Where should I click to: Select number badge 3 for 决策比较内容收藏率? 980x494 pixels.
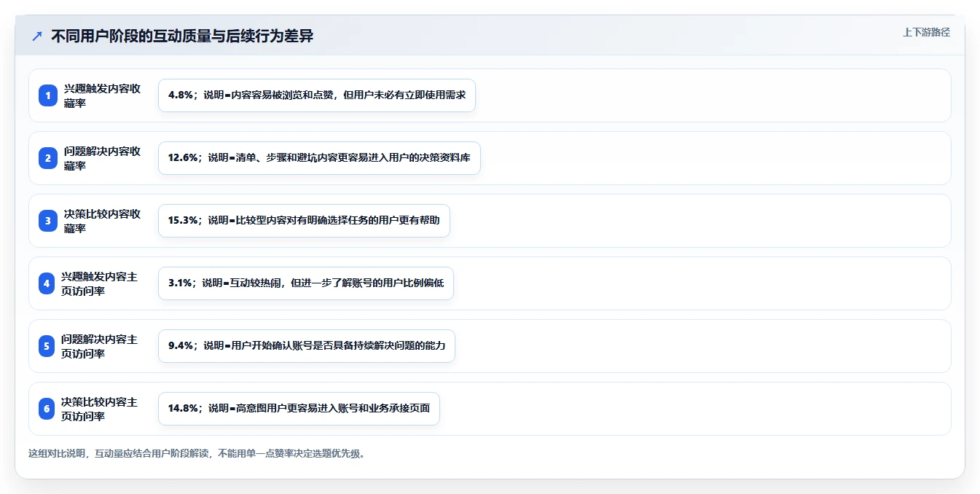(x=48, y=221)
